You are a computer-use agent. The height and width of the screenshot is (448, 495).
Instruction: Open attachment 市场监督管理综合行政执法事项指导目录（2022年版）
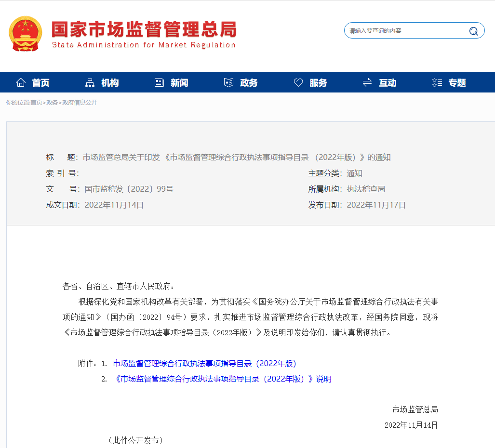[x=204, y=363]
